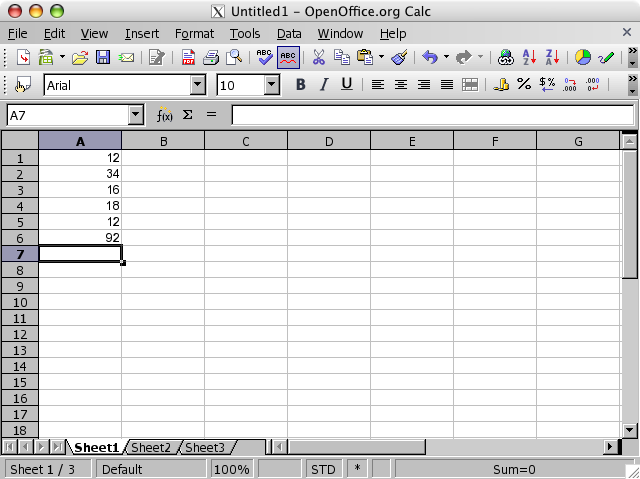Save document with floppy disk icon
640x479 pixels.
pos(103,57)
